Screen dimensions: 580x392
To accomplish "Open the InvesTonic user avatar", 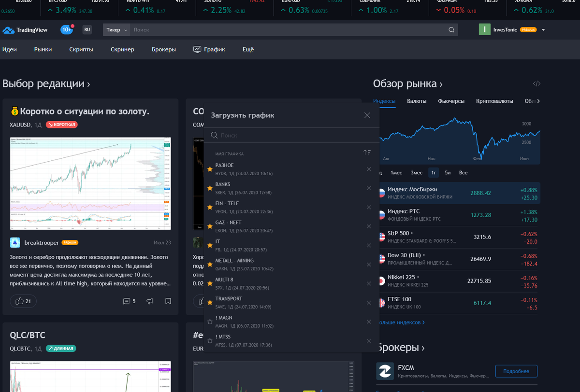I will (x=484, y=30).
